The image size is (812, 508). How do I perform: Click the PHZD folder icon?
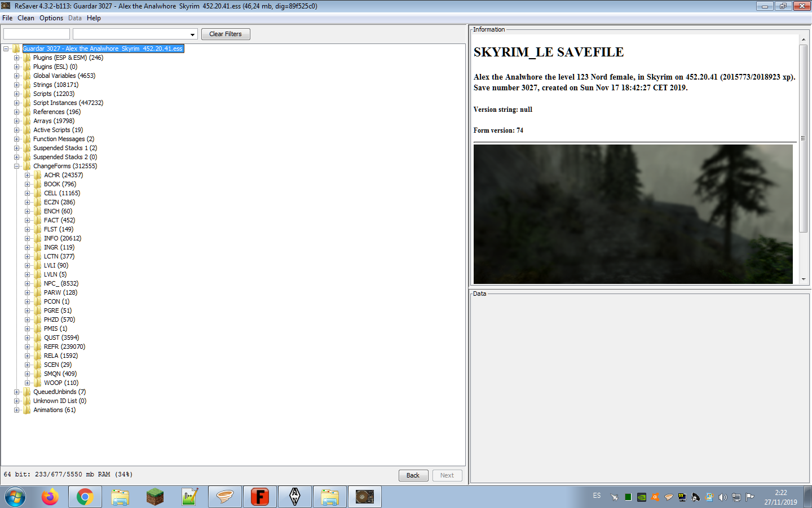38,319
